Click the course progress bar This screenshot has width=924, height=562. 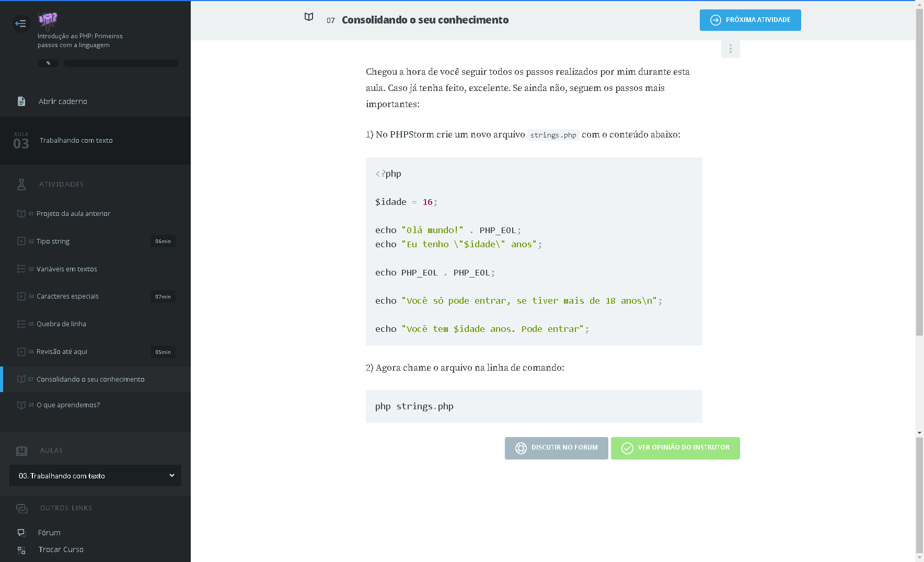pyautogui.click(x=121, y=63)
